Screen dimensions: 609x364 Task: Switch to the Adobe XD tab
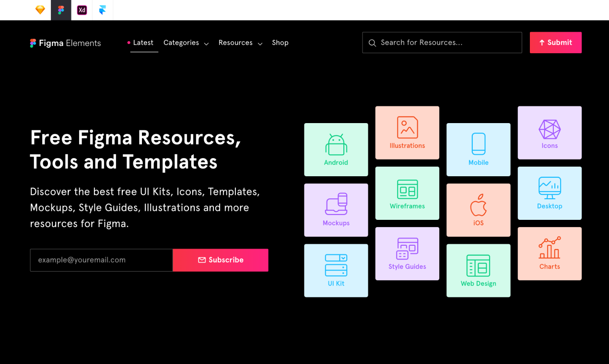coord(81,10)
